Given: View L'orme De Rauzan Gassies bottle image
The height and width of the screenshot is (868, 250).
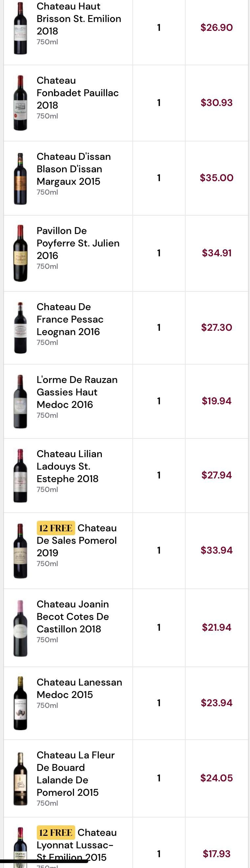Looking at the screenshot, I should [20, 401].
